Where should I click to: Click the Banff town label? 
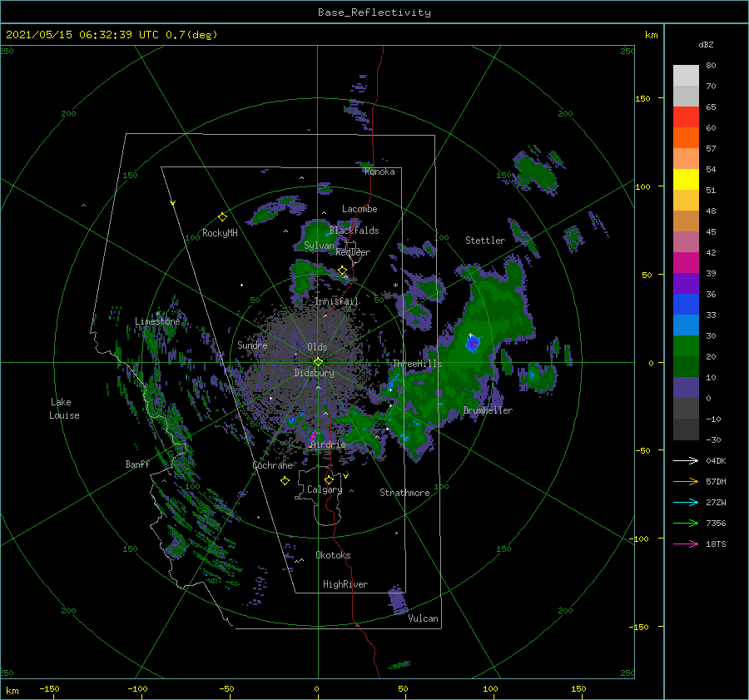click(x=137, y=464)
